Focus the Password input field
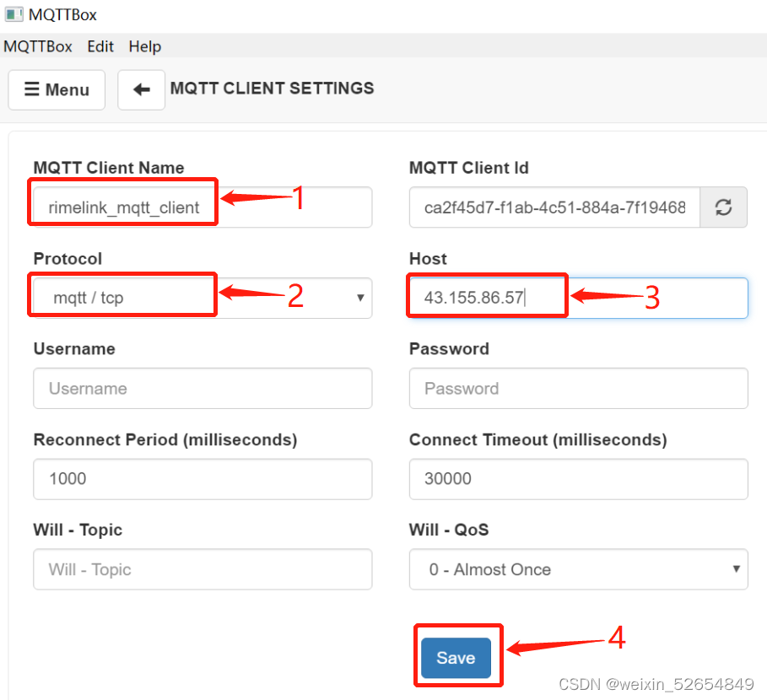The width and height of the screenshot is (767, 700). [x=578, y=388]
